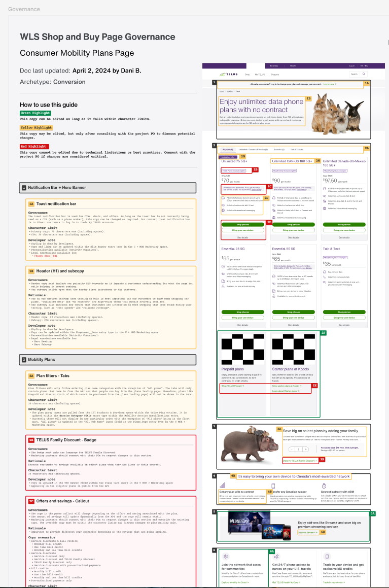Click the 'Mobility Plans' section header

click(108, 359)
